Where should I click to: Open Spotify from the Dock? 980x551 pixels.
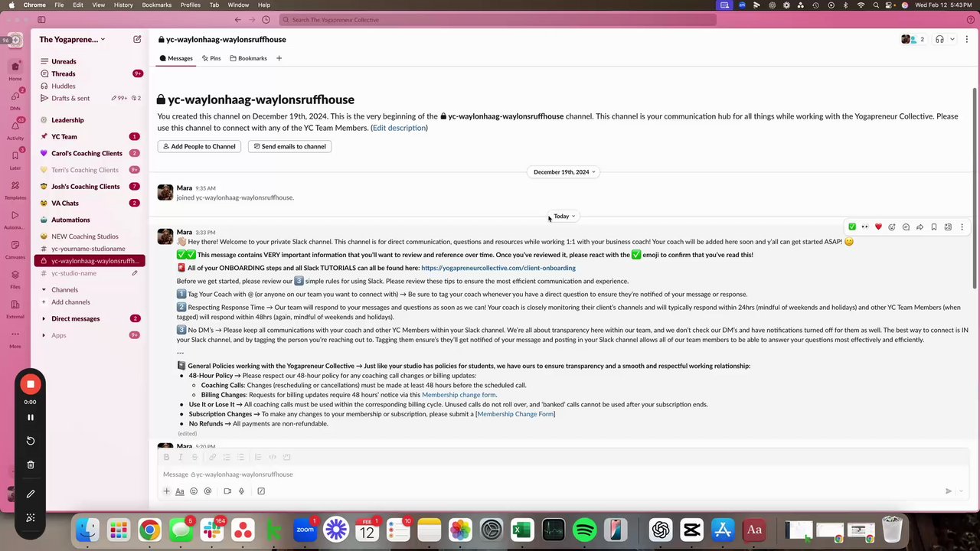coord(584,530)
